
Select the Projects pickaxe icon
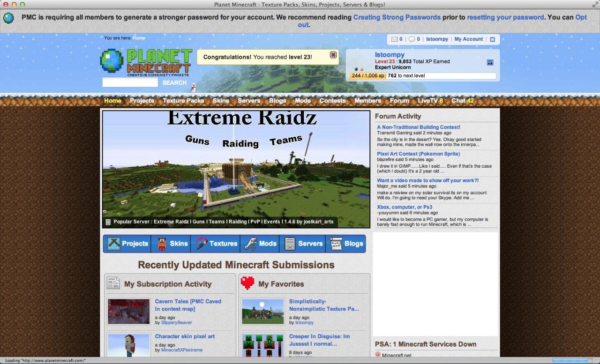(x=113, y=243)
